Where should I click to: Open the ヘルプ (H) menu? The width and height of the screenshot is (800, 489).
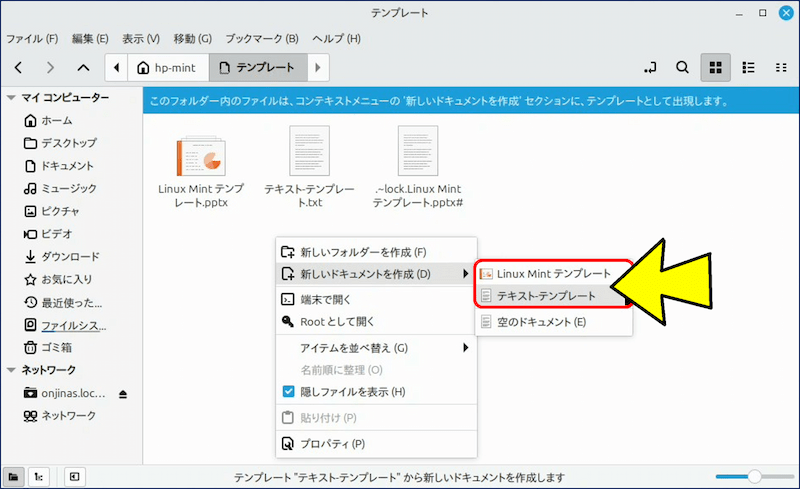336,39
